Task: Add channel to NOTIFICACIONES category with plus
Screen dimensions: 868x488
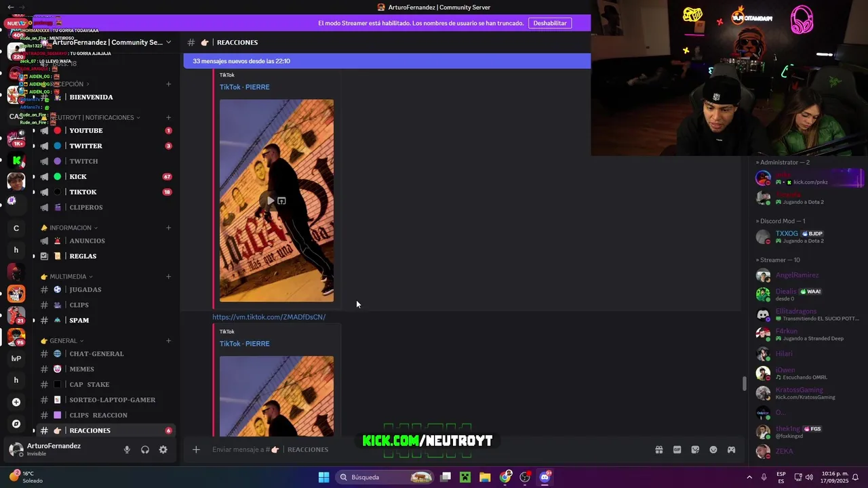Action: 168,117
